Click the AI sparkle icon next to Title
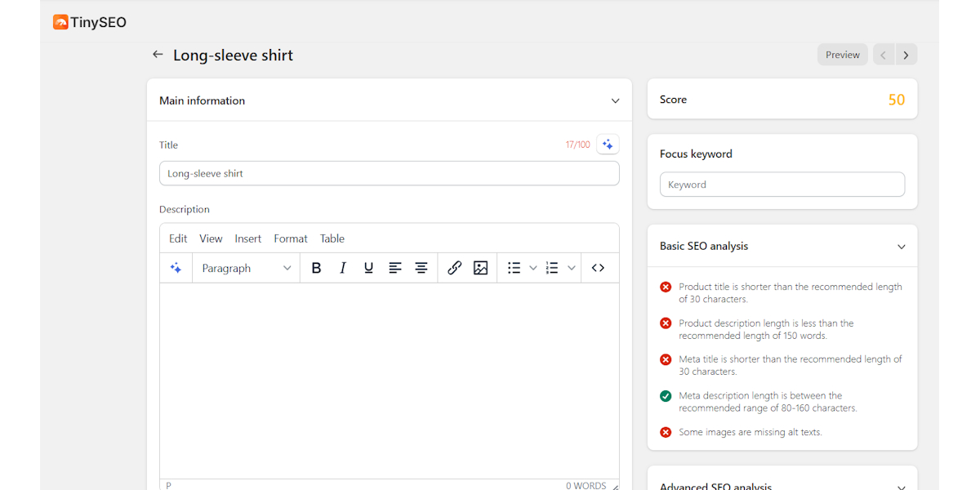The image size is (980, 490). [608, 144]
